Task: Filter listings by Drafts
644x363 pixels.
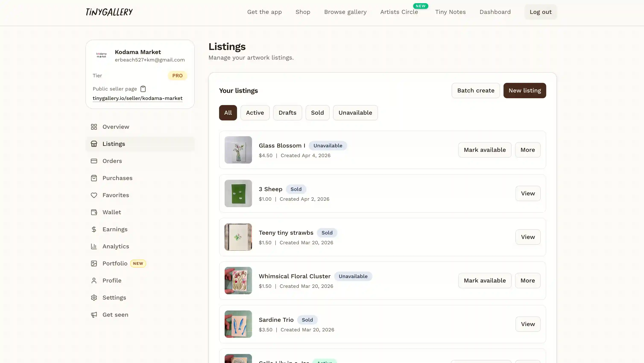Action: point(287,113)
